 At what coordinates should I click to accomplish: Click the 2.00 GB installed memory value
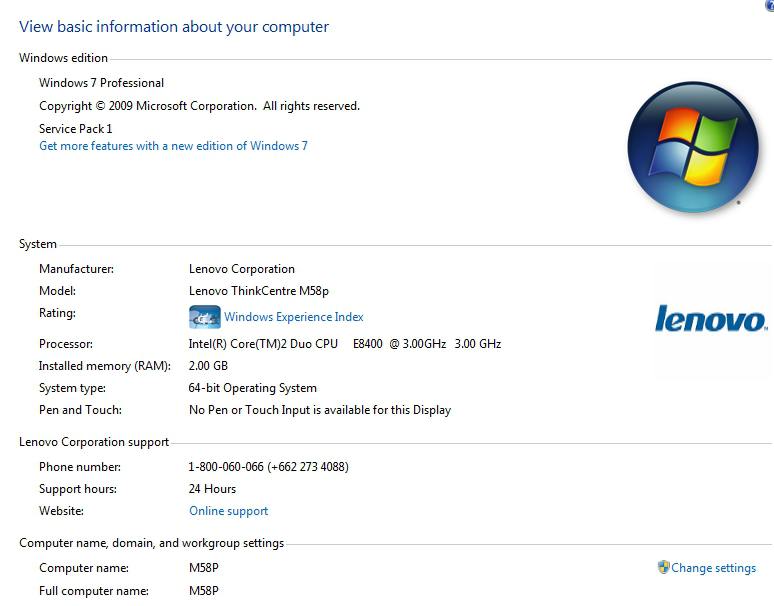pyautogui.click(x=208, y=366)
